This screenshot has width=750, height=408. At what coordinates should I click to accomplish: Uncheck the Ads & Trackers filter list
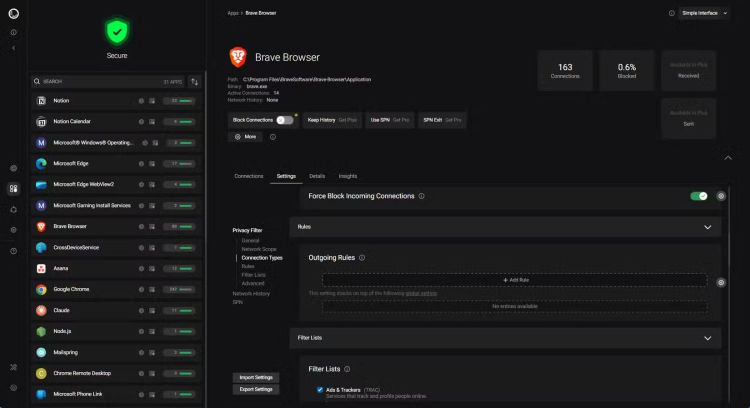(320, 389)
